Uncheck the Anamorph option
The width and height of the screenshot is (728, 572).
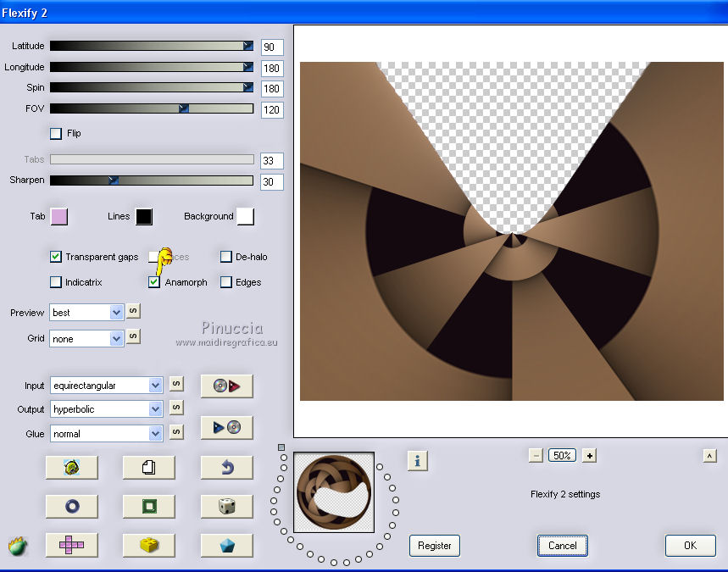pos(154,282)
